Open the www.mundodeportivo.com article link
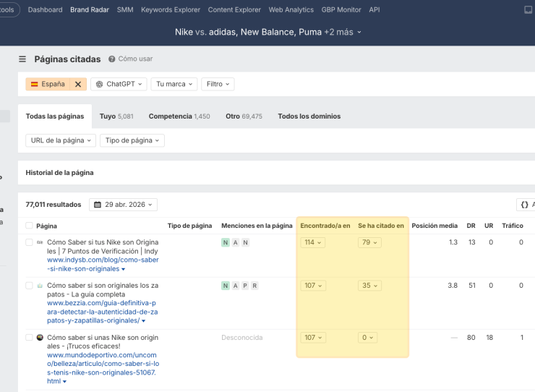The height and width of the screenshot is (392, 535). [103, 368]
